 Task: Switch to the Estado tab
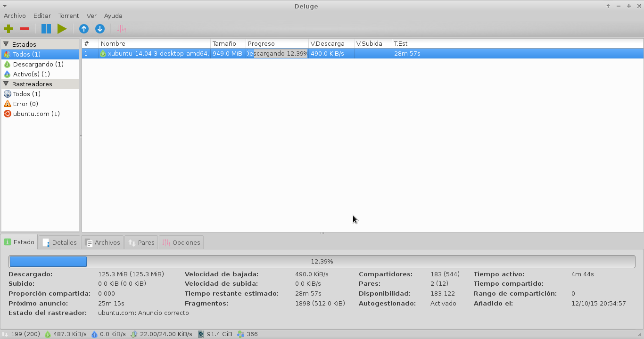coord(19,242)
